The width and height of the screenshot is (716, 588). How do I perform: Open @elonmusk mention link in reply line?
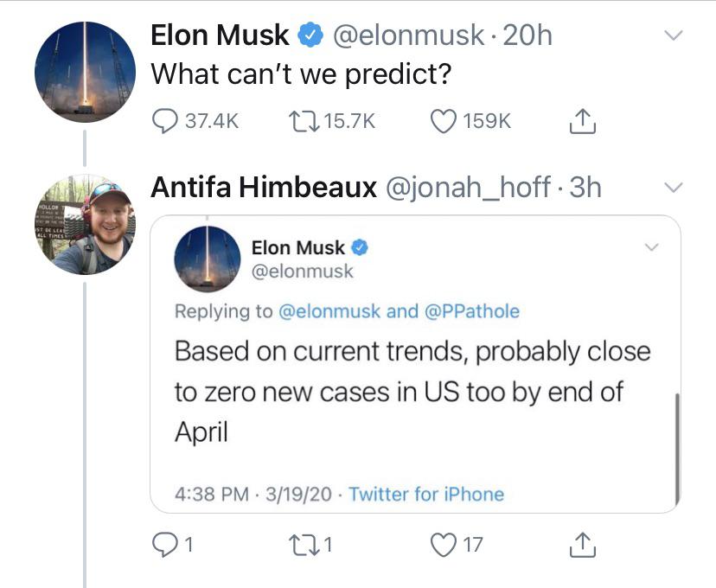pyautogui.click(x=329, y=311)
